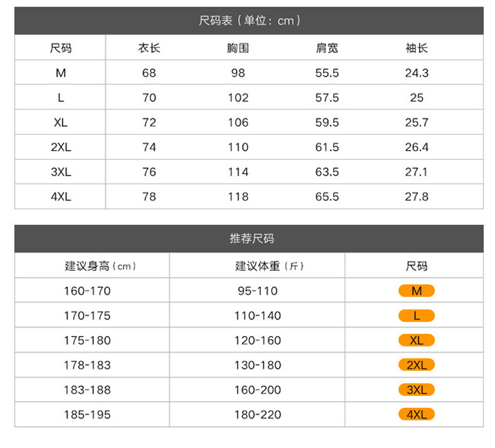Click the 衣长 column header
This screenshot has width=495, height=448.
[x=149, y=48]
